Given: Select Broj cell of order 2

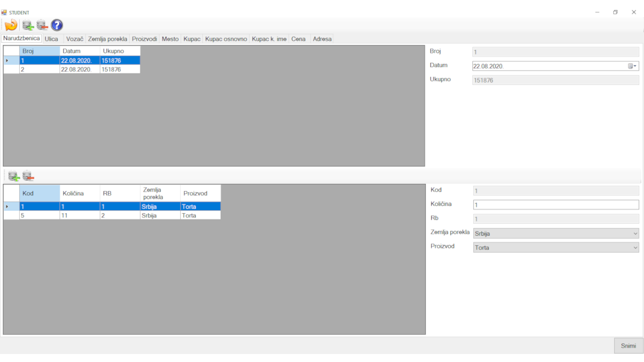Looking at the screenshot, I should coord(39,69).
